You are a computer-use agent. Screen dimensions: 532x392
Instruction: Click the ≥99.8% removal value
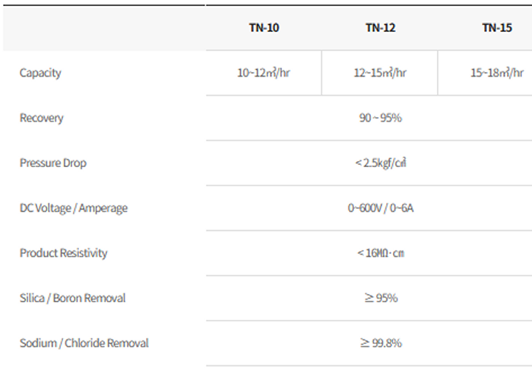380,343
